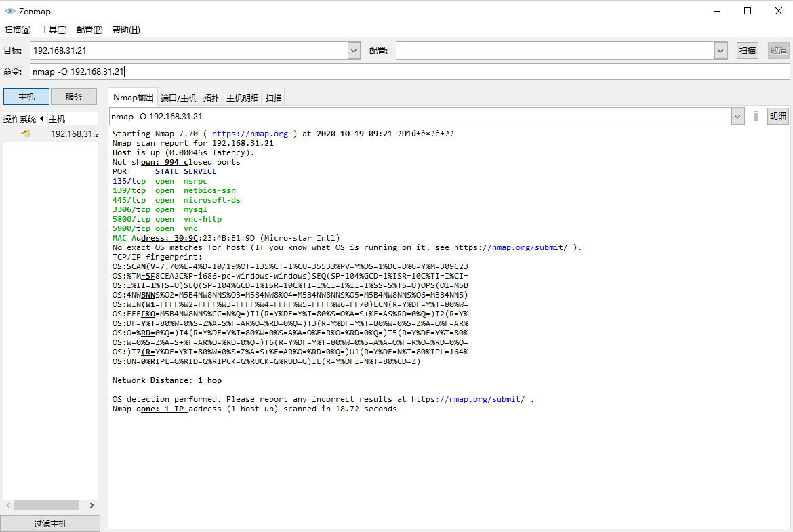Open the 工具 menu
The image size is (793, 532).
click(54, 30)
